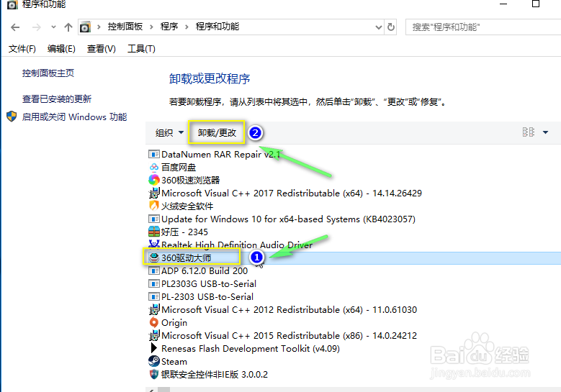Open the 工具(T) menu
The height and width of the screenshot is (392, 561).
tap(141, 49)
